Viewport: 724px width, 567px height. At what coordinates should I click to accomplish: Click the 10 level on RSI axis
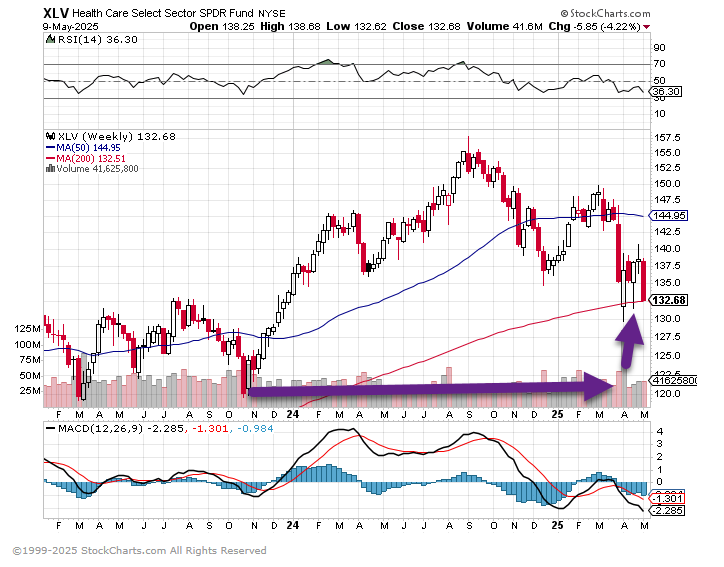(660, 114)
